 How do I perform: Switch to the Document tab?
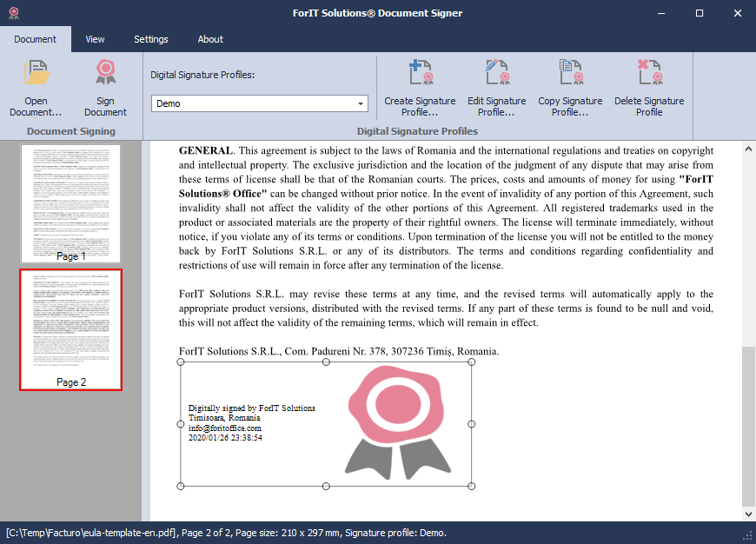36,39
